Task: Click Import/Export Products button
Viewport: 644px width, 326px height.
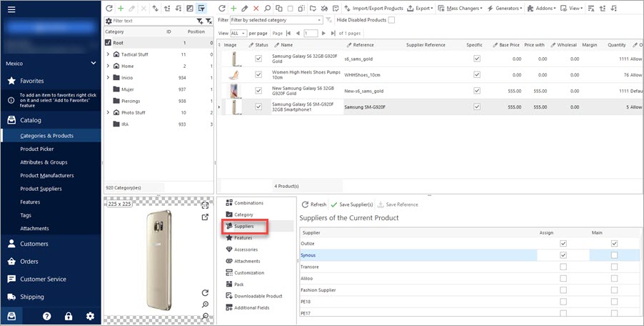Action: pyautogui.click(x=373, y=9)
